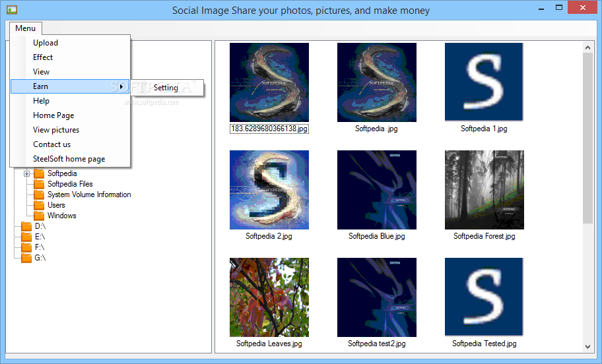Click the G:\ drive folder icon
Viewport: 602px width, 364px height.
click(x=26, y=258)
